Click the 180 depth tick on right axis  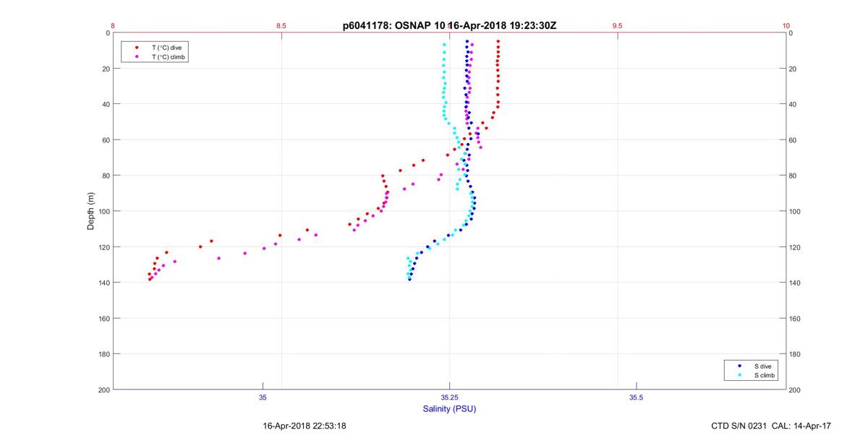(796, 354)
